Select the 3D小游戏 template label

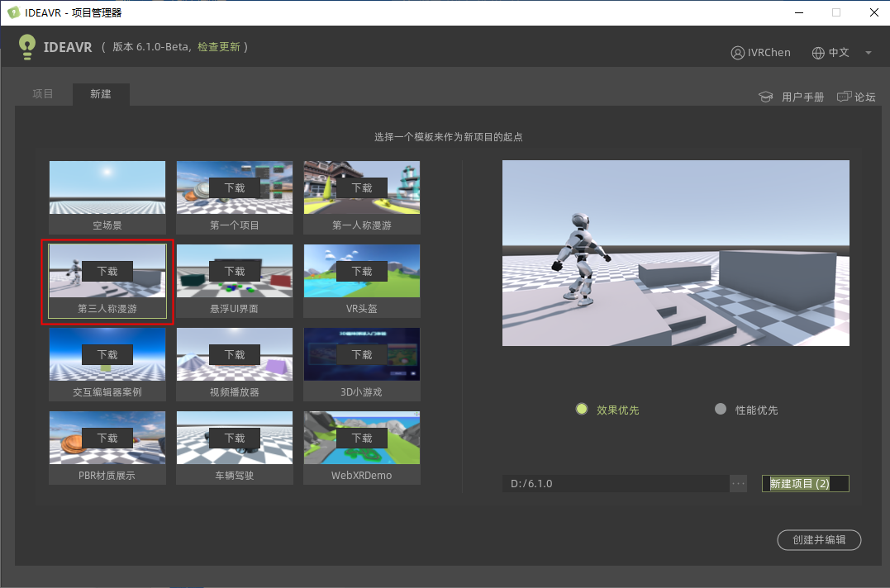(x=362, y=391)
